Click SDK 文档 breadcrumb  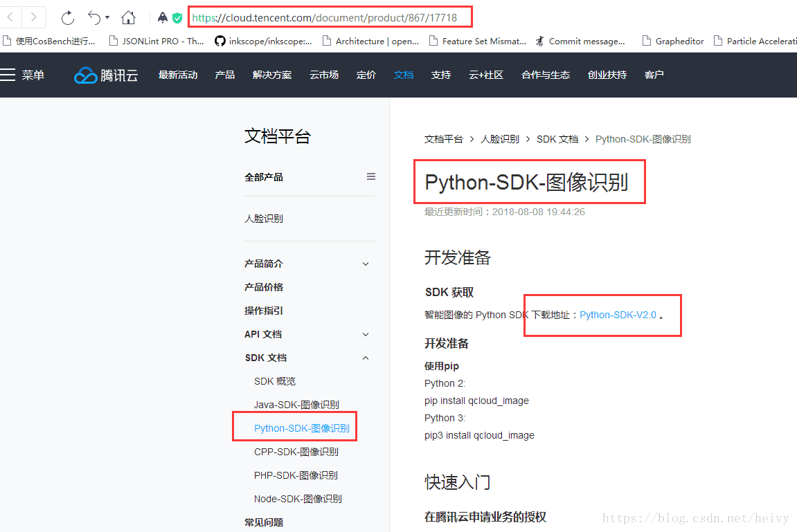click(x=557, y=139)
